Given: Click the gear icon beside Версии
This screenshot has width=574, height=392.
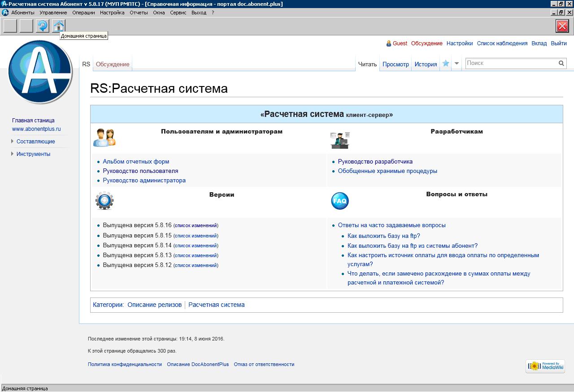Looking at the screenshot, I should (x=104, y=201).
